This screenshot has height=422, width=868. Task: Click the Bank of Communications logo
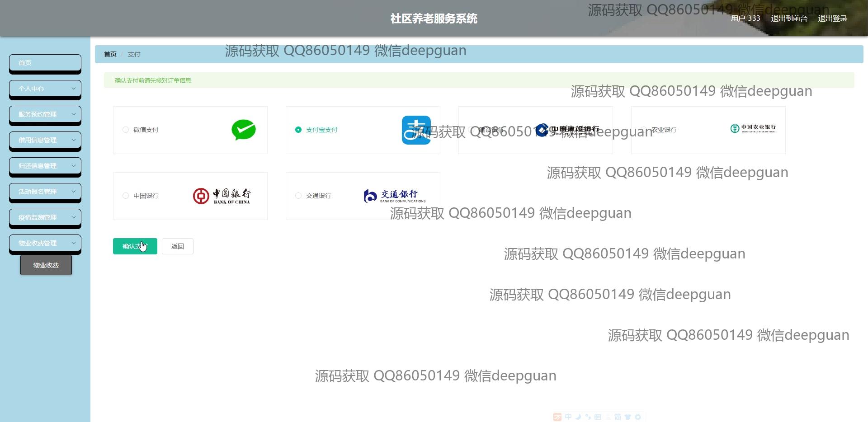394,196
